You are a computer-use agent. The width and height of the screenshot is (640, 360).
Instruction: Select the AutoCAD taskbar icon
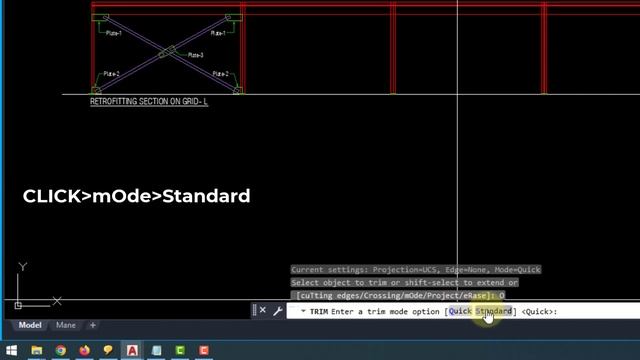point(132,350)
